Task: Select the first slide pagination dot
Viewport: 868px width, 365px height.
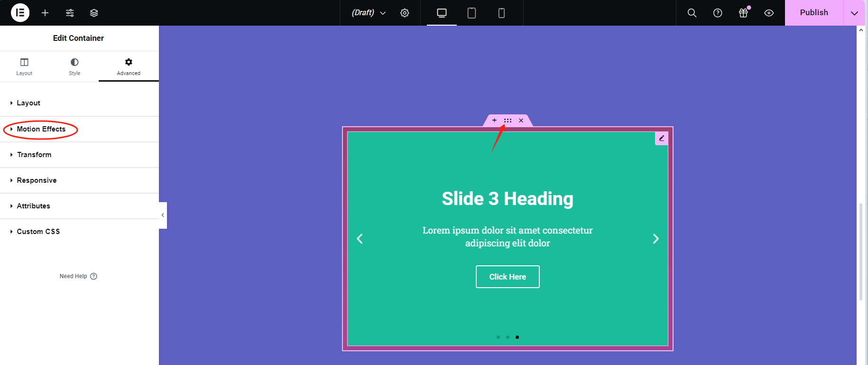Action: click(498, 337)
